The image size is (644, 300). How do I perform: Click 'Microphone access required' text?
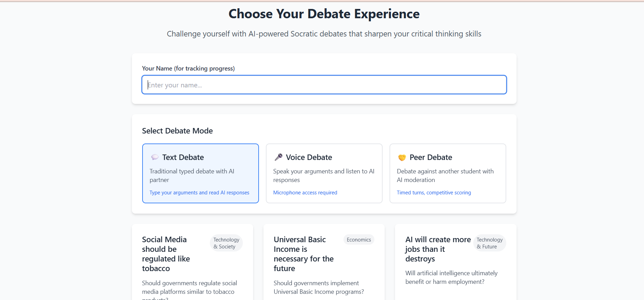click(305, 193)
